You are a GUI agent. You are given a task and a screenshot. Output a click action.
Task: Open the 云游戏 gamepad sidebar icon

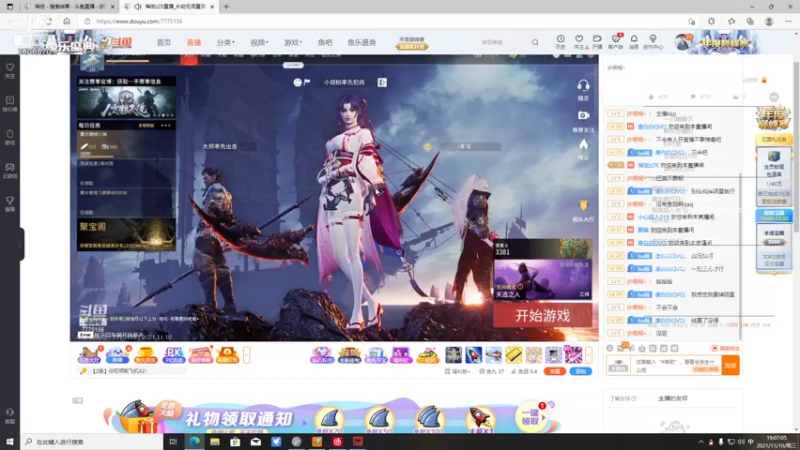(10, 170)
